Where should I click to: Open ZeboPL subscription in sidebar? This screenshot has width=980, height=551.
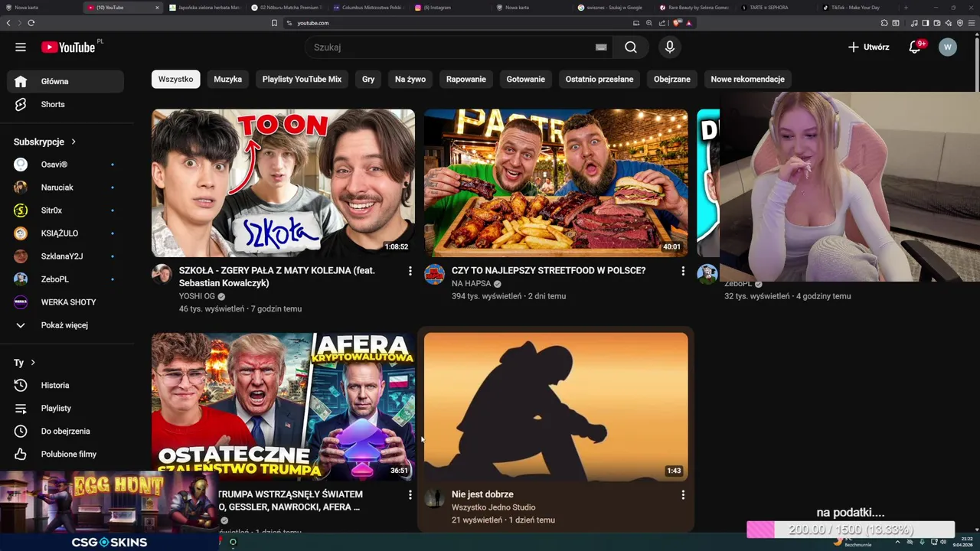pyautogui.click(x=65, y=279)
